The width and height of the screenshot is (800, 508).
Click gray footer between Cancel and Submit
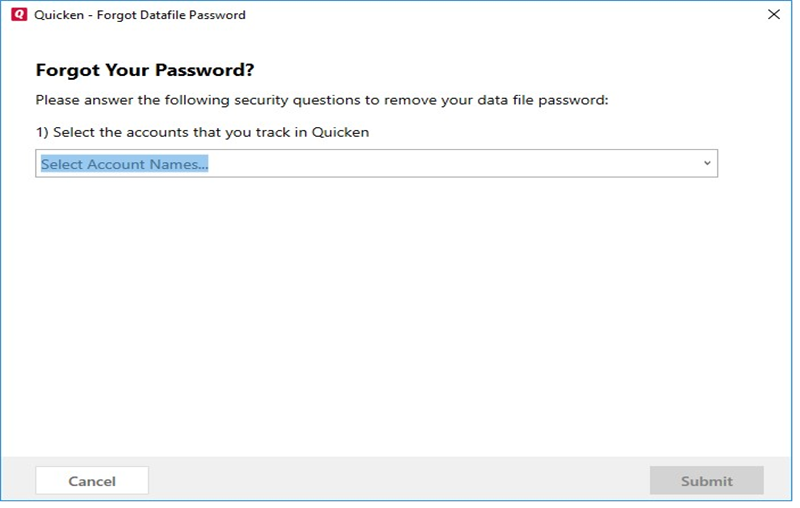[x=400, y=481]
